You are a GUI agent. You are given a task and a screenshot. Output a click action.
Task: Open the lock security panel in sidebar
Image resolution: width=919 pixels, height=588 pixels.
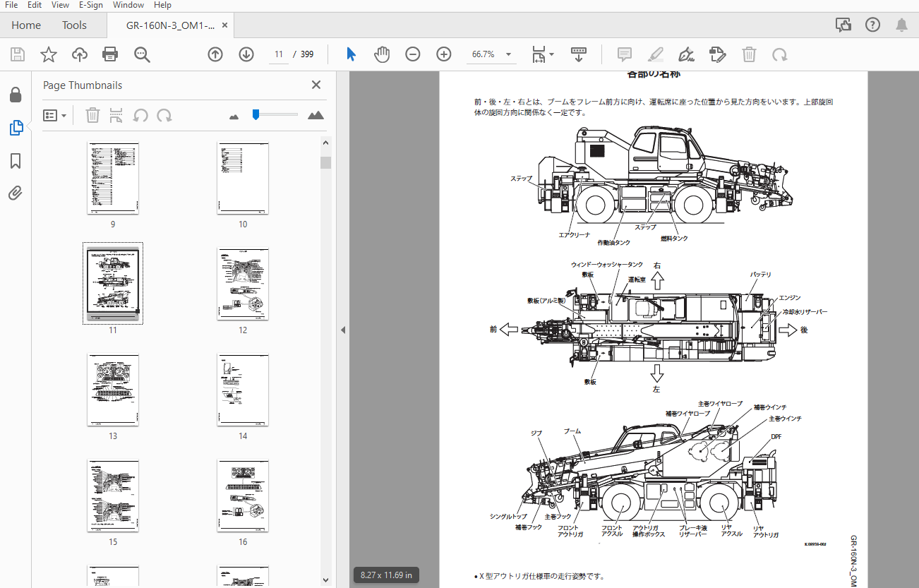[x=16, y=95]
